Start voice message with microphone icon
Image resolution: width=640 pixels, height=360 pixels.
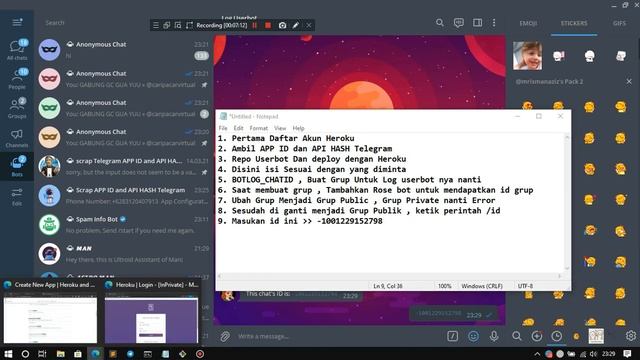tap(494, 336)
